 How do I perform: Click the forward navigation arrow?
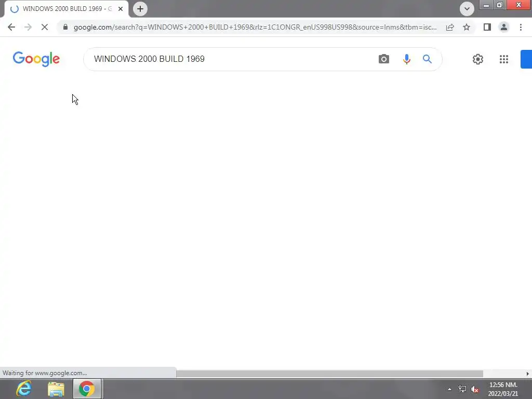pyautogui.click(x=28, y=27)
